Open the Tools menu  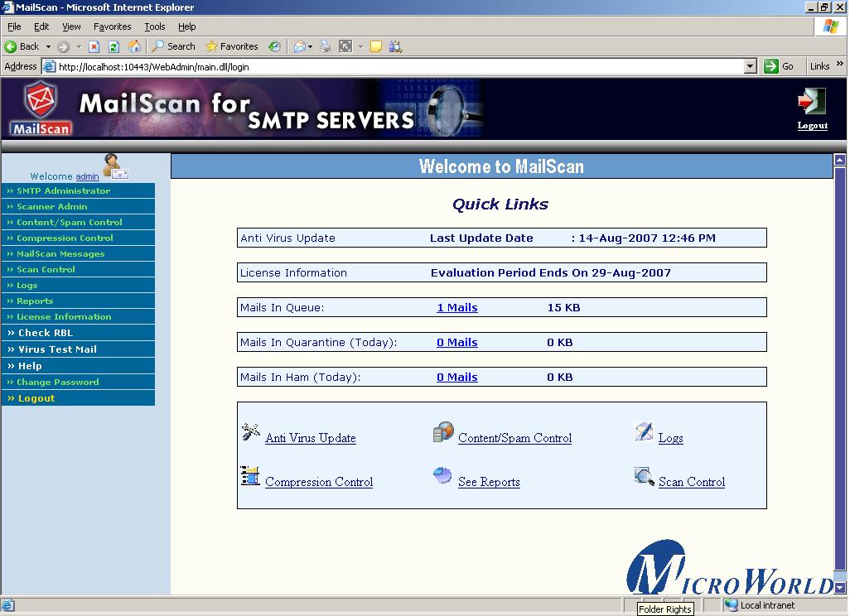[x=154, y=26]
